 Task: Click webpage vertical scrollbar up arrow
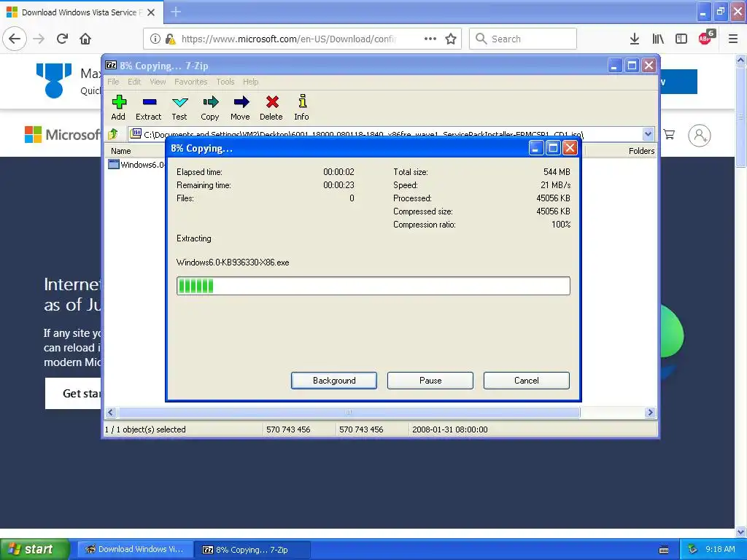pos(741,60)
